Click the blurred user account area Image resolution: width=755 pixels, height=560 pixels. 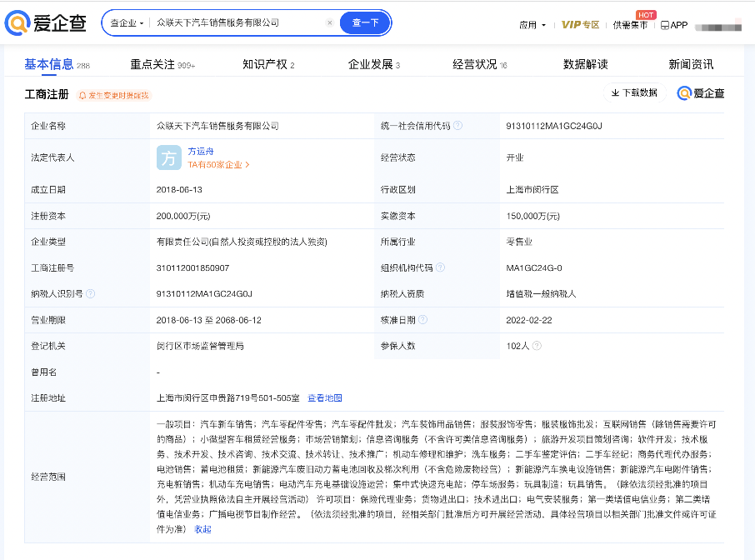click(718, 27)
